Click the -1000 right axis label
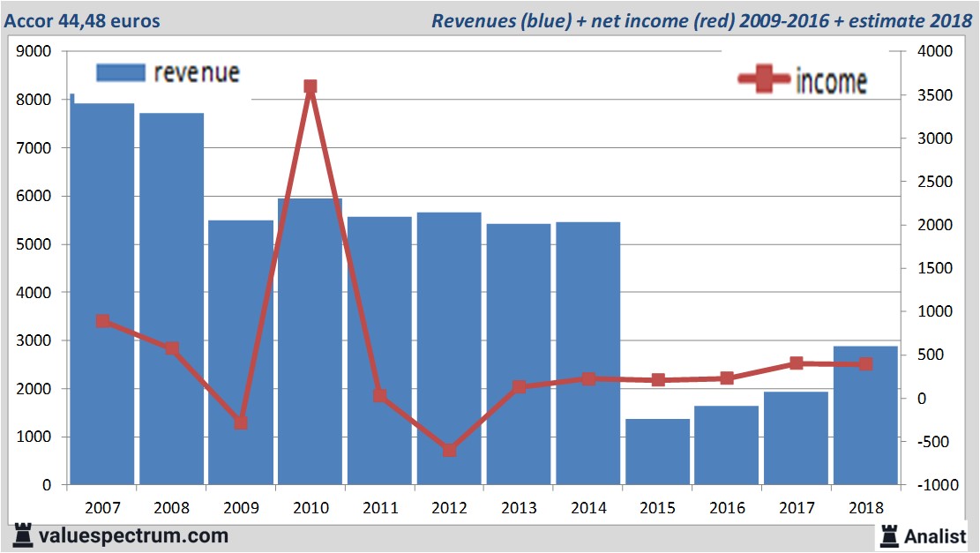The width and height of the screenshot is (980, 553). coord(937,485)
